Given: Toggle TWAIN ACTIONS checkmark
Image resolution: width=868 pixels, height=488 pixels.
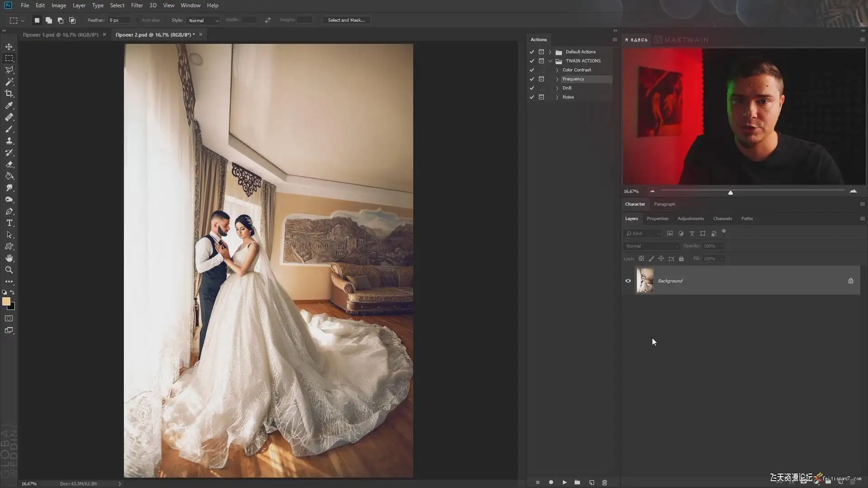Looking at the screenshot, I should (532, 61).
